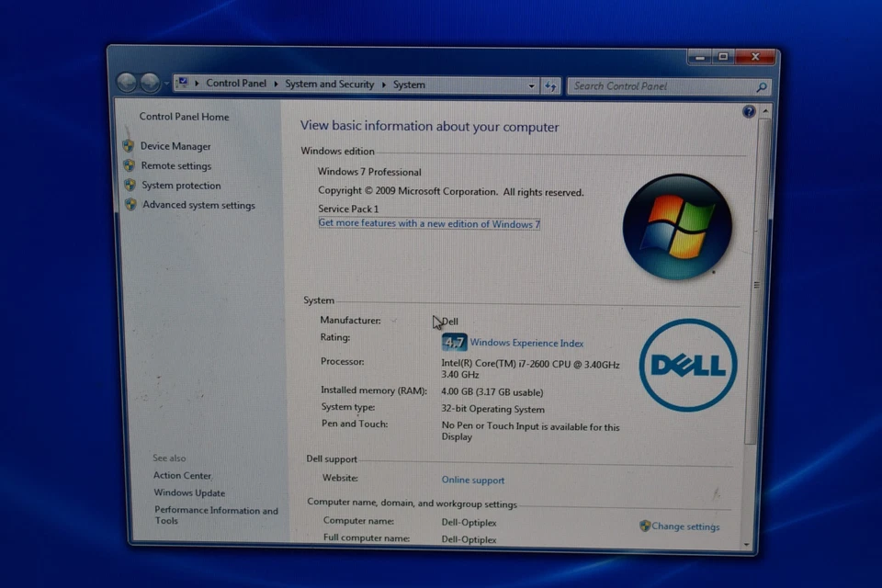Click the 4.7 rating badge
This screenshot has height=588, width=882.
(x=454, y=342)
